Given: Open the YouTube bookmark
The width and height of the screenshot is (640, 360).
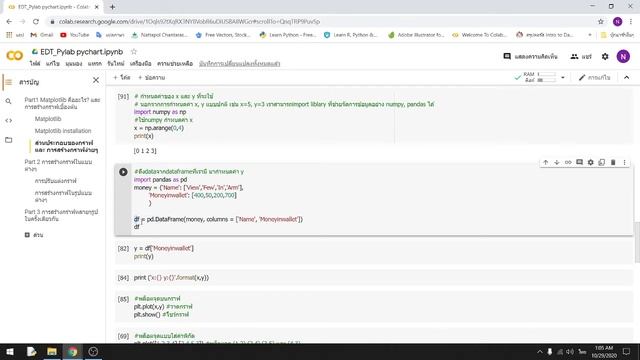Looking at the screenshot, I should click(75, 35).
